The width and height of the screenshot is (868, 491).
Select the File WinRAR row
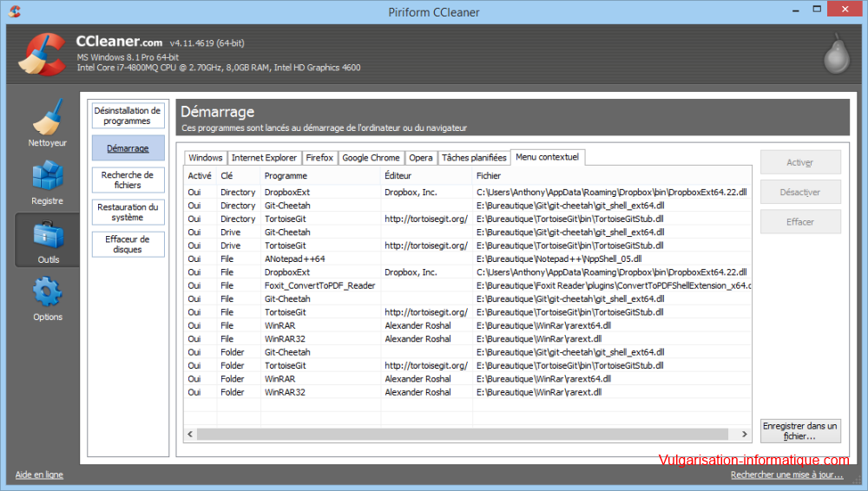(x=467, y=325)
